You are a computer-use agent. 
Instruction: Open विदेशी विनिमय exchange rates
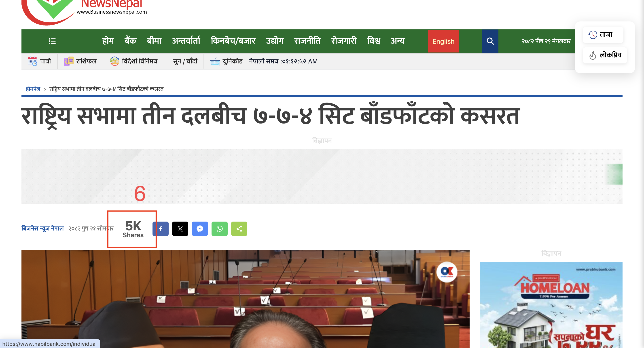coord(133,61)
